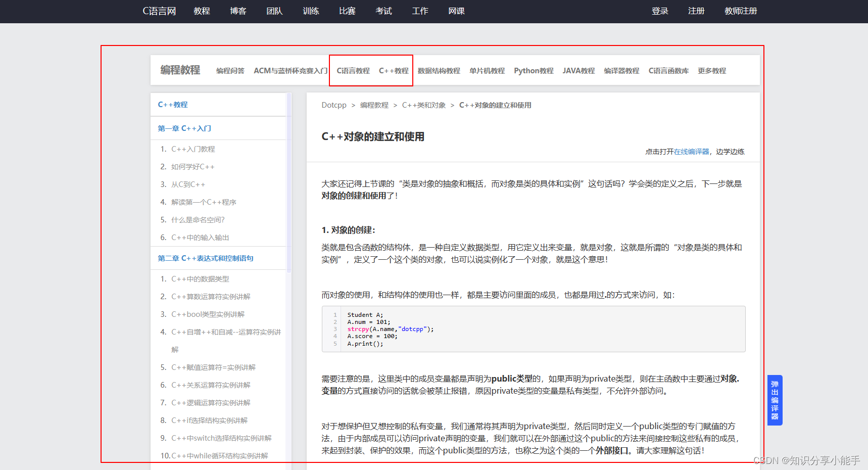Click 编程教程 in the breadcrumb
This screenshot has width=868, height=470.
(x=374, y=105)
